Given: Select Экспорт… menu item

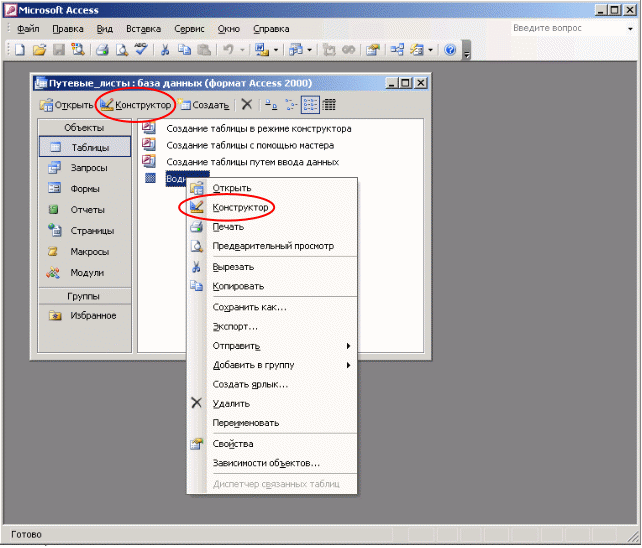Looking at the screenshot, I should (x=272, y=326).
